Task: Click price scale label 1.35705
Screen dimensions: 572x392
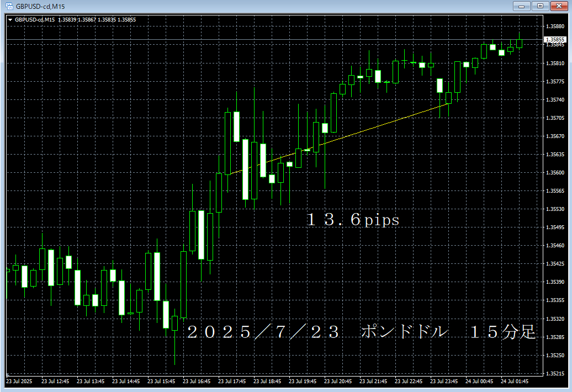Action: pos(555,118)
